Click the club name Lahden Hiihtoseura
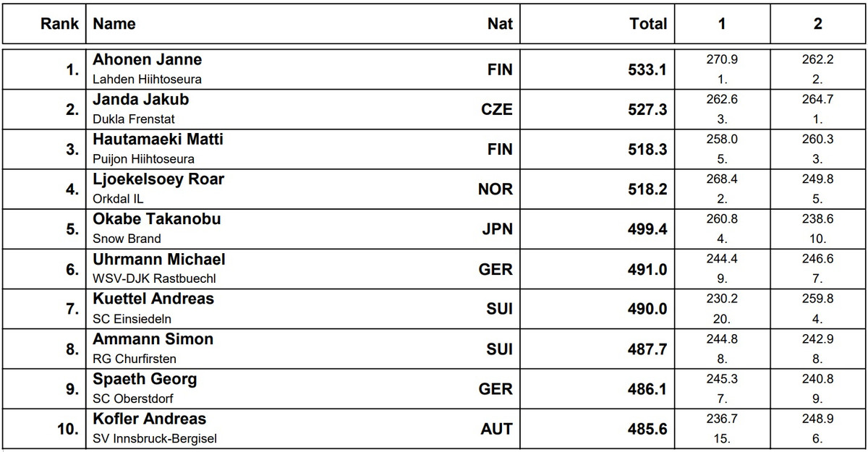 [148, 80]
